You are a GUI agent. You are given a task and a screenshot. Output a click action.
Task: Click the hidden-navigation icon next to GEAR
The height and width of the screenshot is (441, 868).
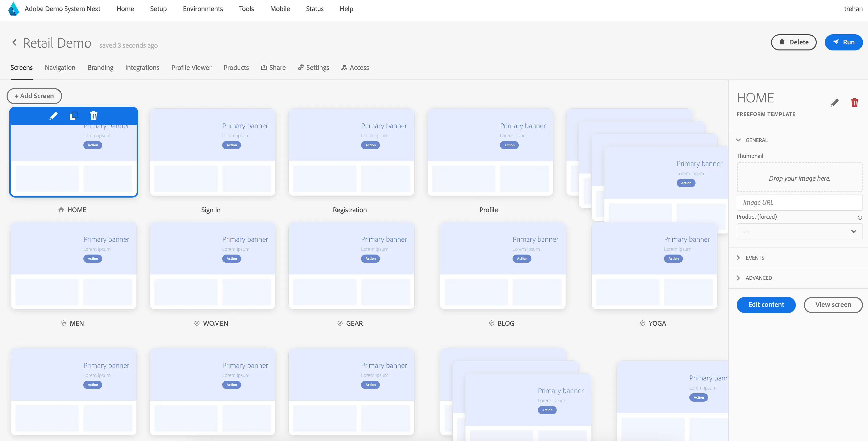340,323
